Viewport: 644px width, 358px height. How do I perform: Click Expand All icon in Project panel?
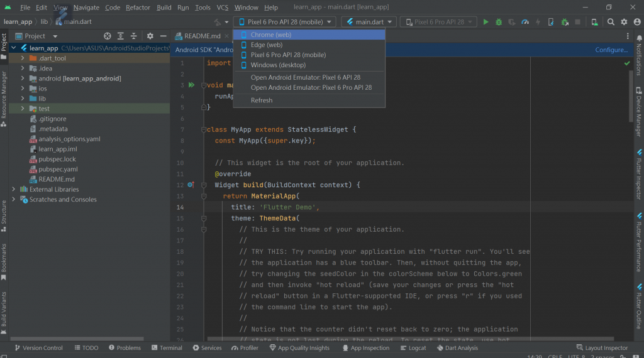[121, 36]
